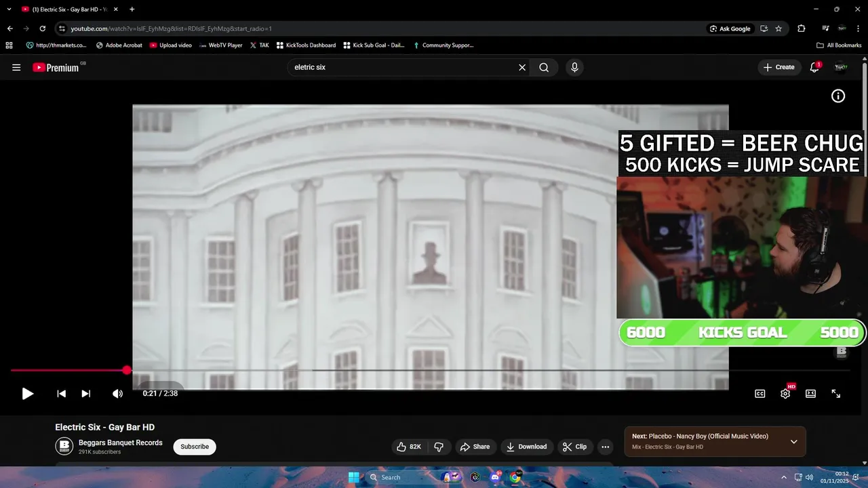Viewport: 868px width, 488px height.
Task: Open the Adobe Acrobat bookmark
Action: coord(119,45)
